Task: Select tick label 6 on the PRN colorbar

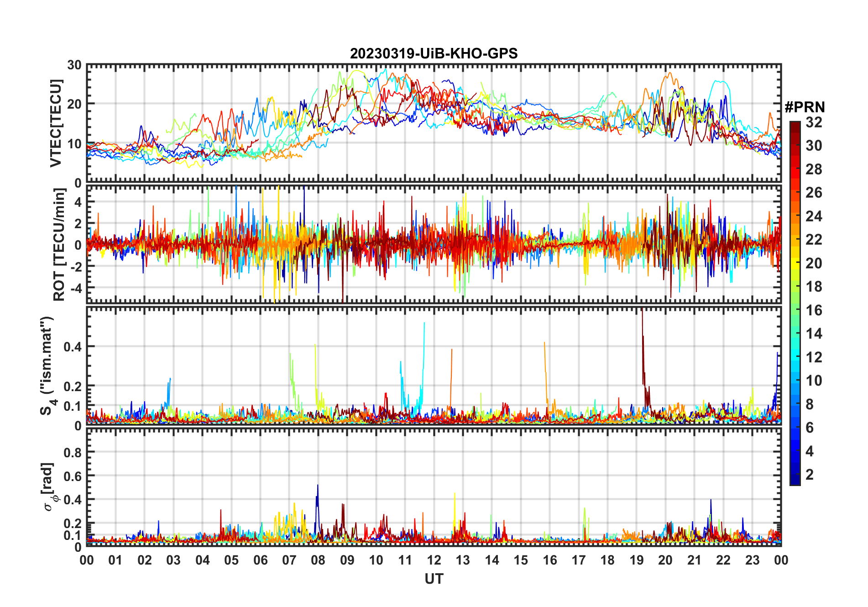Action: (810, 428)
